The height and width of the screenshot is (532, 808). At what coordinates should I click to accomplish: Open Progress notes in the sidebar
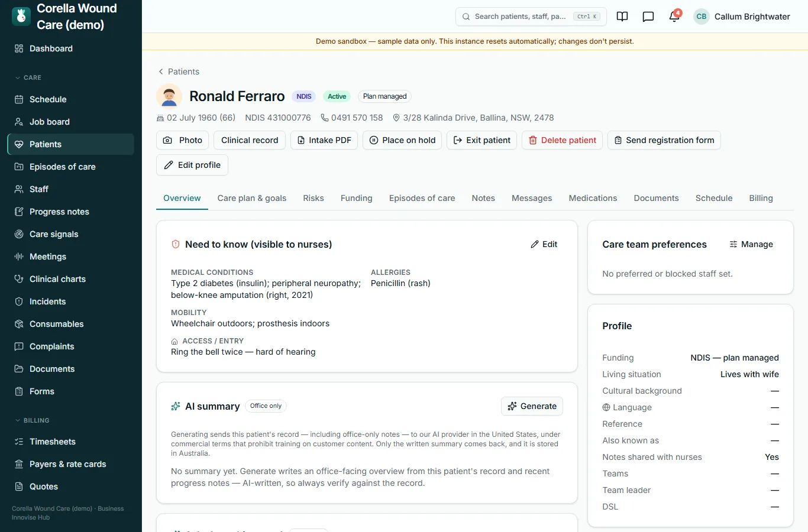(70, 212)
